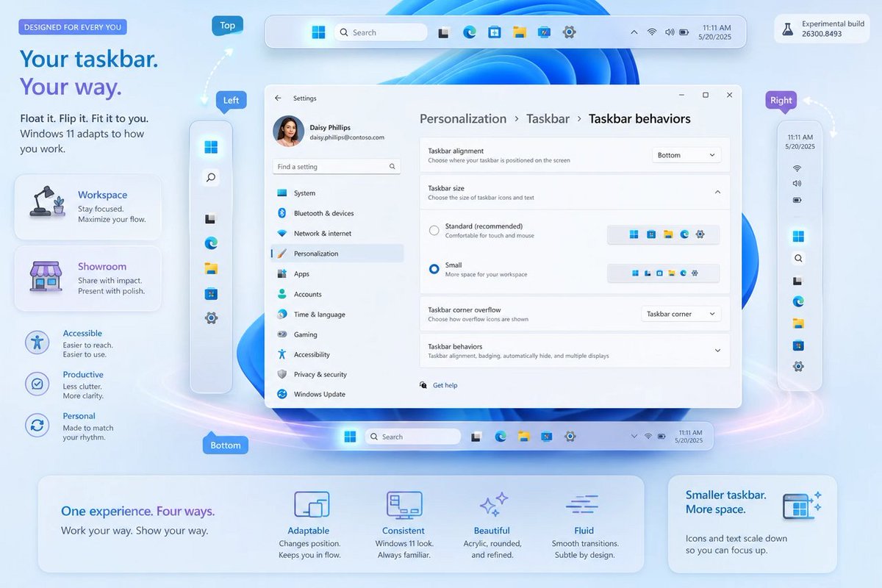
Task: Click Wi-Fi icon on the top taskbar
Action: (651, 32)
